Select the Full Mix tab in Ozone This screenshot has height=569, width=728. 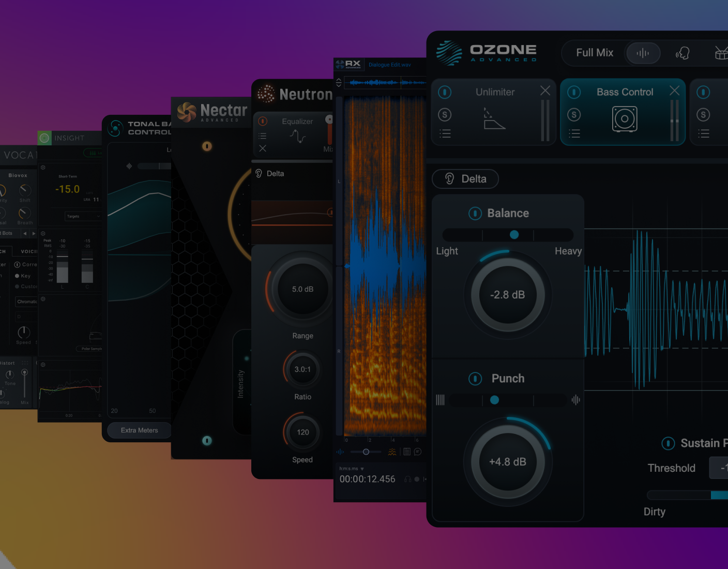(x=595, y=53)
